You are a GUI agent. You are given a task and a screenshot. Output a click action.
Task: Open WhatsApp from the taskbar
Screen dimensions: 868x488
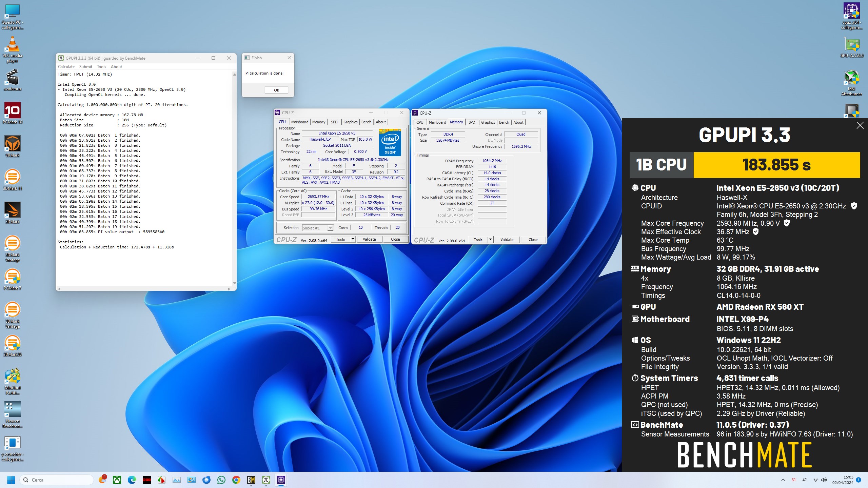click(221, 480)
